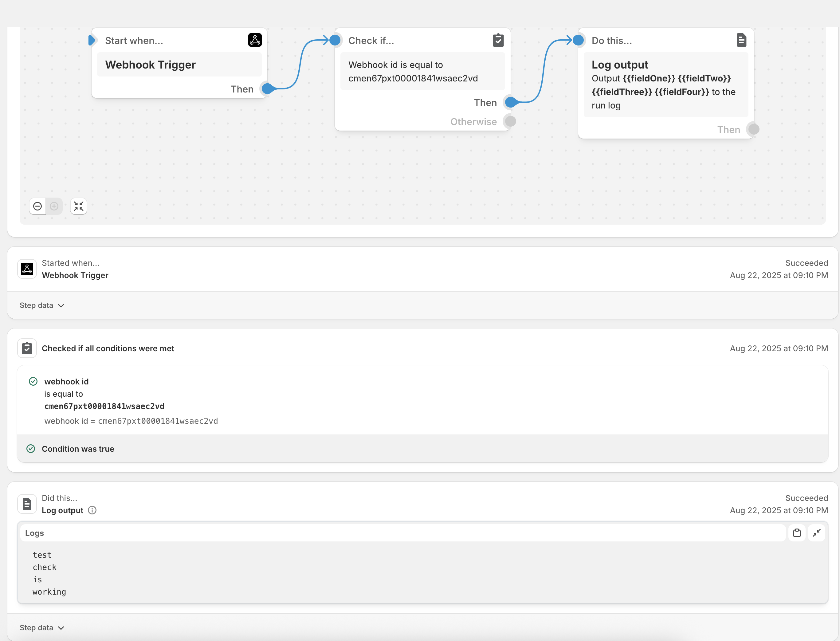Click the start arrow on the trigger node

[x=92, y=40]
